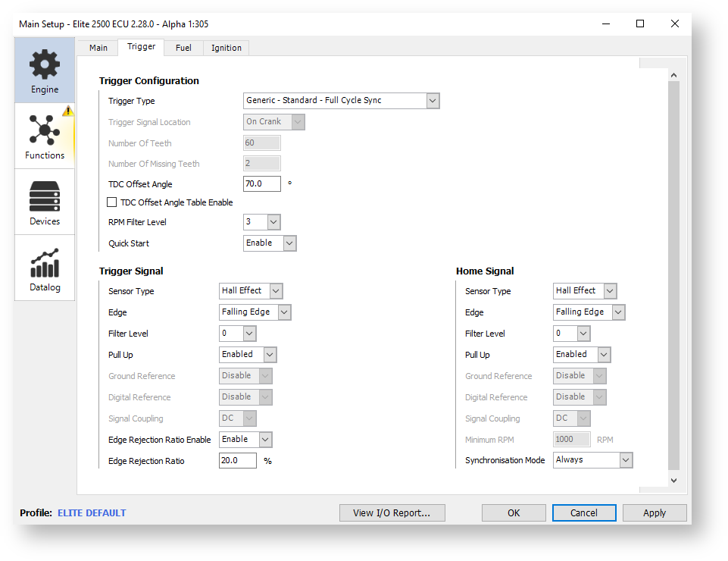Open the Trigger Type dropdown
Image resolution: width=728 pixels, height=561 pixels.
click(341, 100)
